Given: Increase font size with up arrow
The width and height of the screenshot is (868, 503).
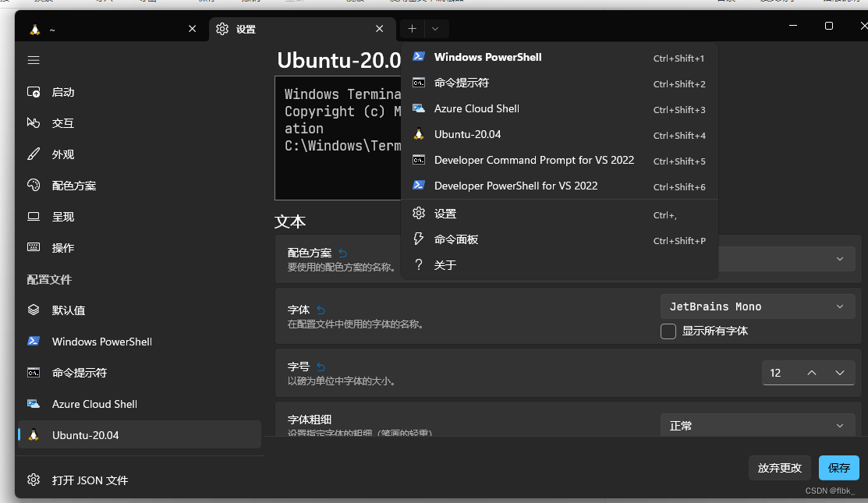Looking at the screenshot, I should click(x=812, y=373).
